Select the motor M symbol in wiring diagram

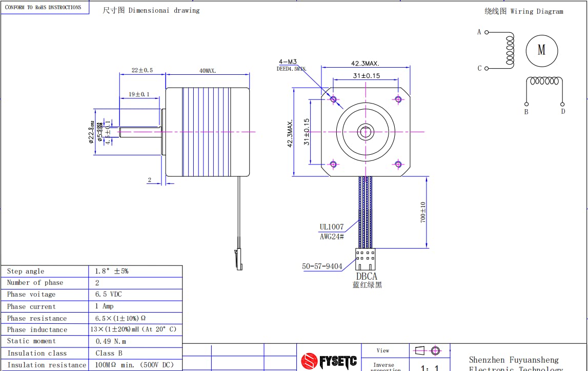tap(541, 50)
